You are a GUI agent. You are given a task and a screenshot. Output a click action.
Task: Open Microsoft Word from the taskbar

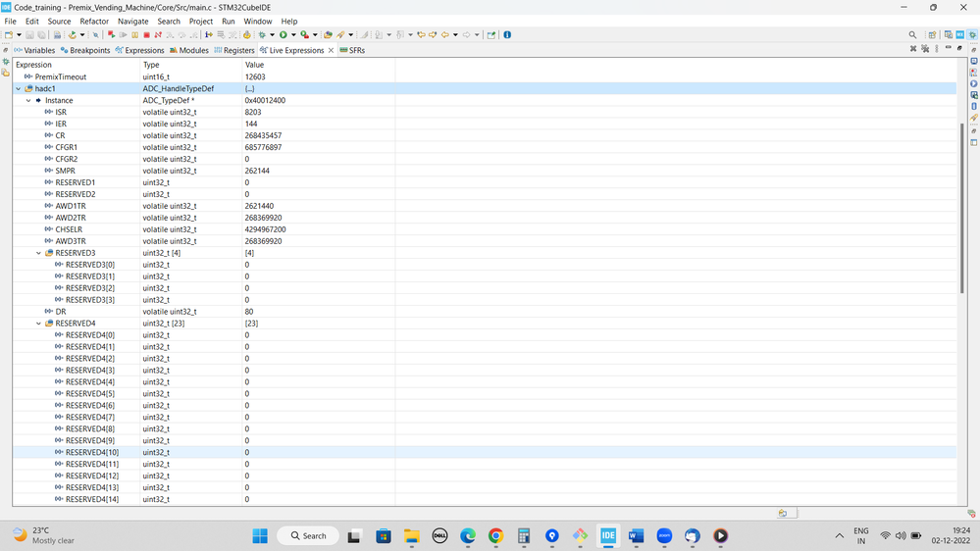[x=637, y=535]
